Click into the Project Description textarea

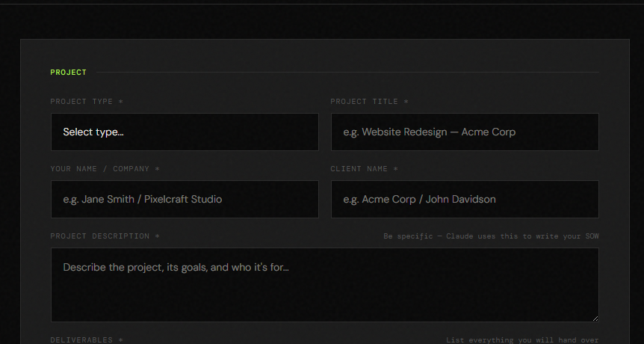pyautogui.click(x=325, y=285)
